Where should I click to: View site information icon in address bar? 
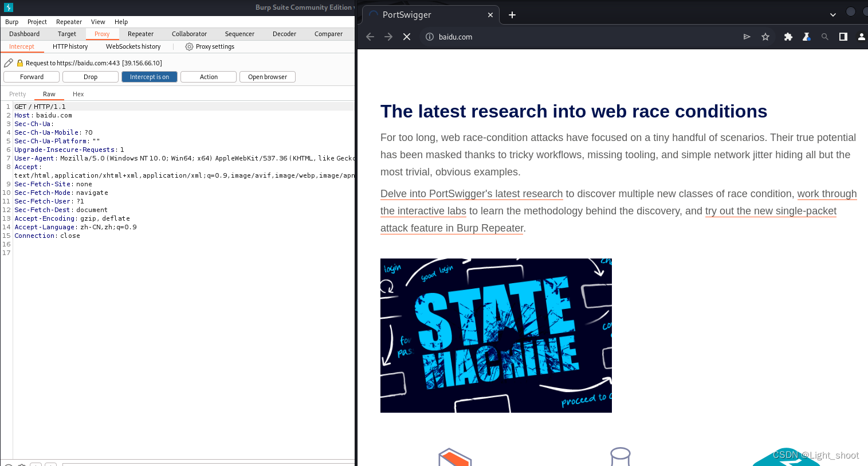(429, 37)
